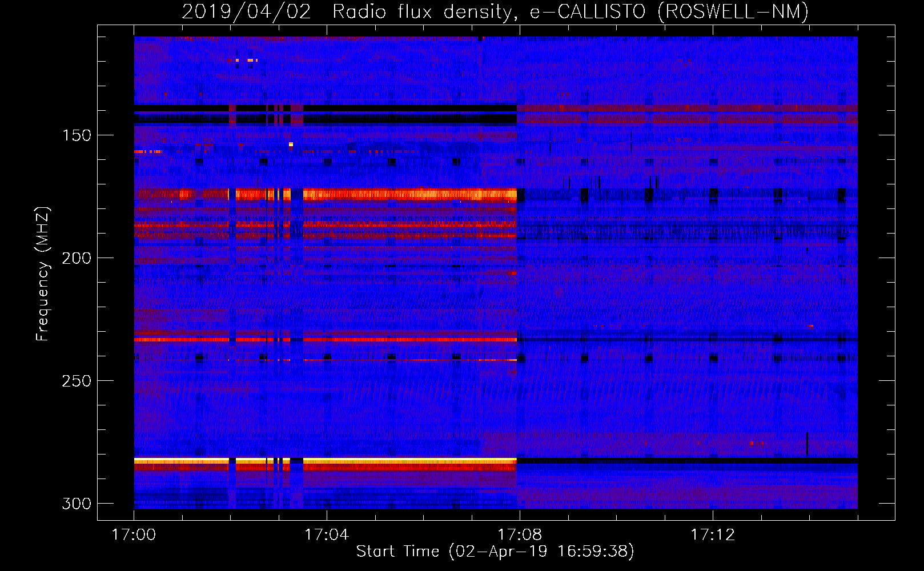
Task: Select the 17:00 time axis label
Action: pos(134,534)
